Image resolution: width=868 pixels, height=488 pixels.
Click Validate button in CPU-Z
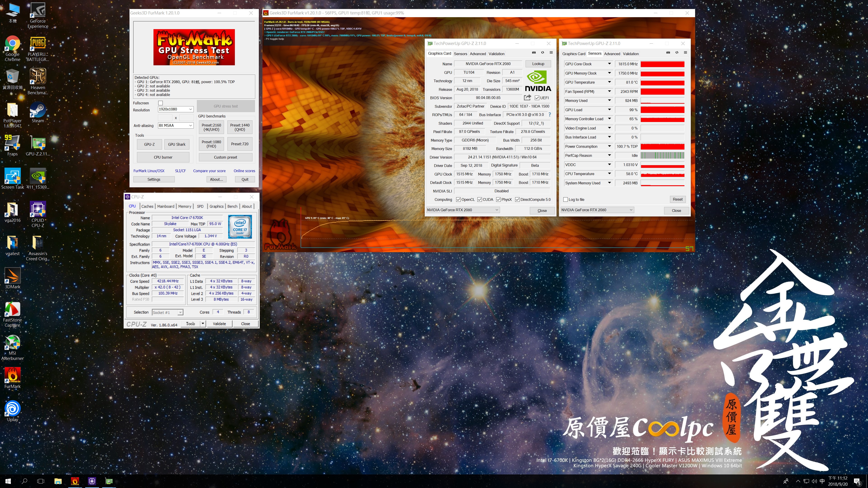219,324
